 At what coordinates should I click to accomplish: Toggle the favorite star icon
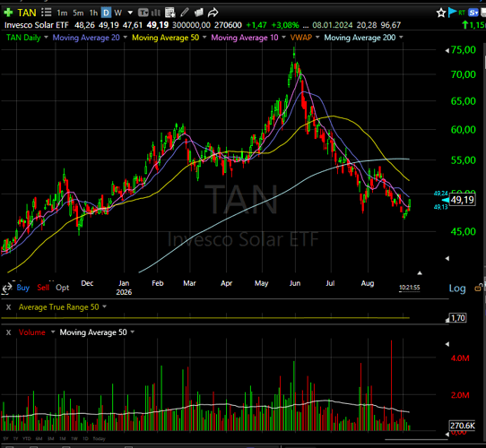[441, 13]
